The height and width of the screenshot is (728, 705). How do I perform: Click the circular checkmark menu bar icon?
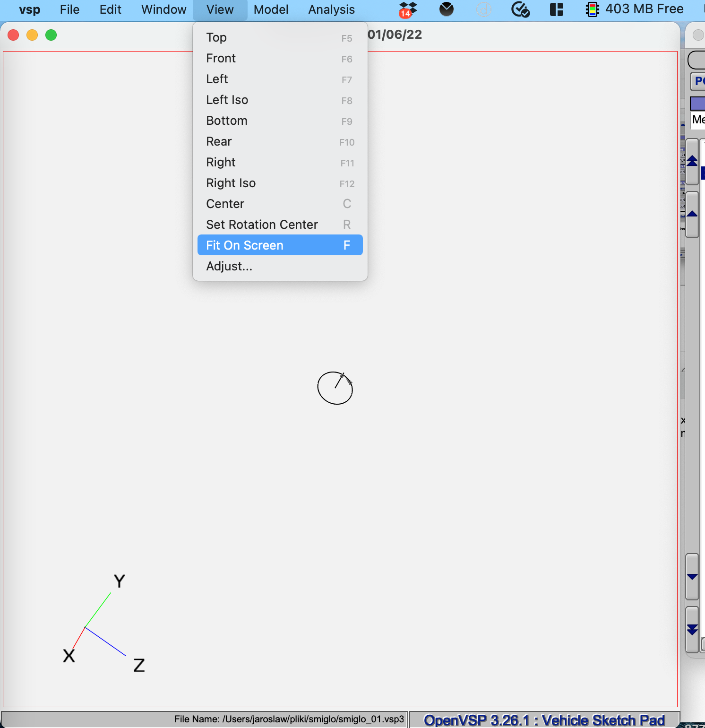(520, 9)
